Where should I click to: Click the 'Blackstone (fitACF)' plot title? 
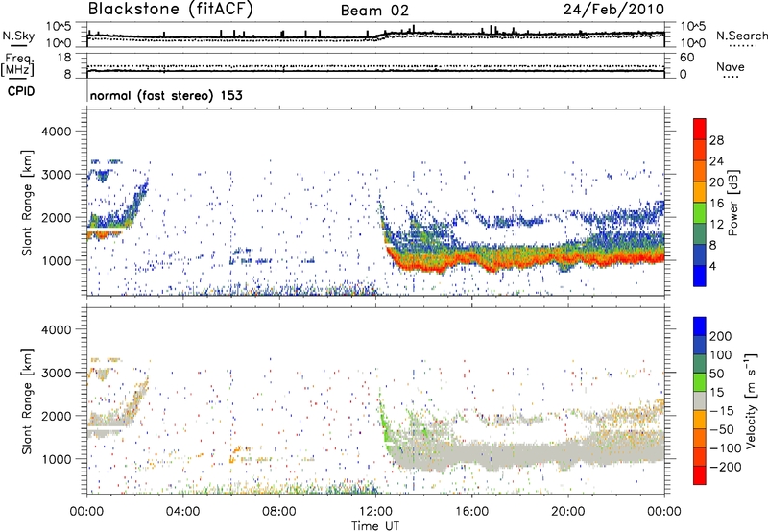click(170, 10)
